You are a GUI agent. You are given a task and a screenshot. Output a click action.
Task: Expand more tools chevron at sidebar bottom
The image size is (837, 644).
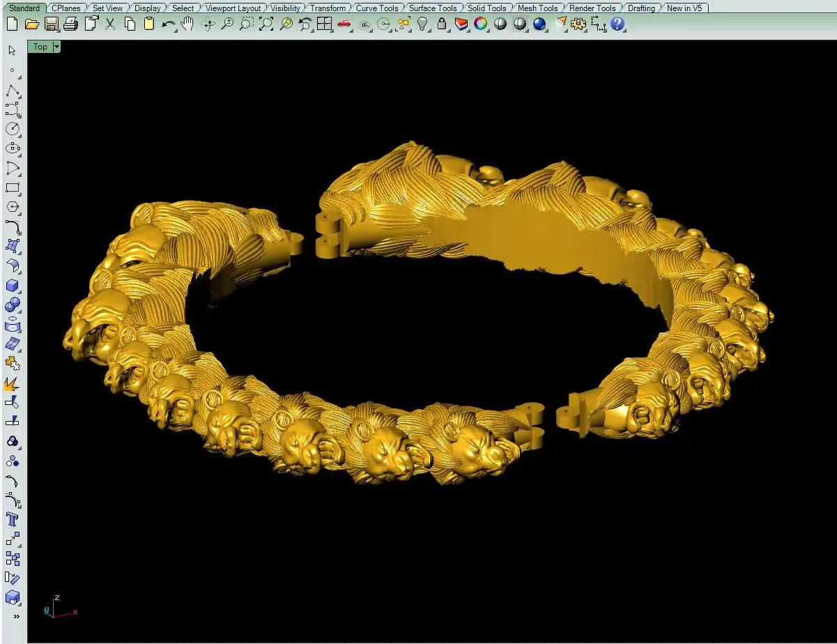16,616
